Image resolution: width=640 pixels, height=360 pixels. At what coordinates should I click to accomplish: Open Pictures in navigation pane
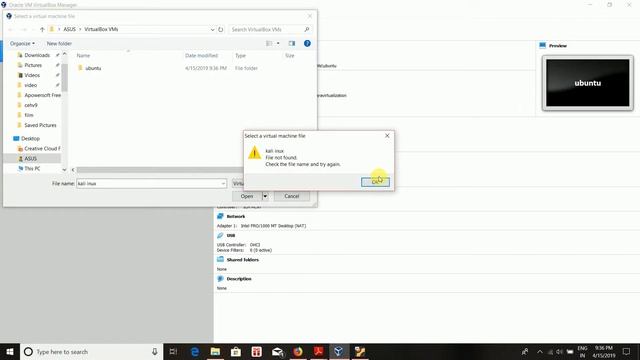33,65
